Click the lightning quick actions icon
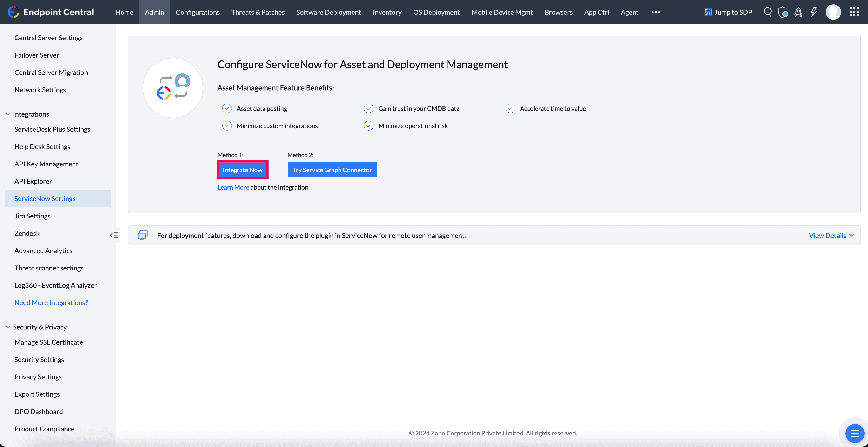Screen dimensions: 868x447 click(814, 12)
